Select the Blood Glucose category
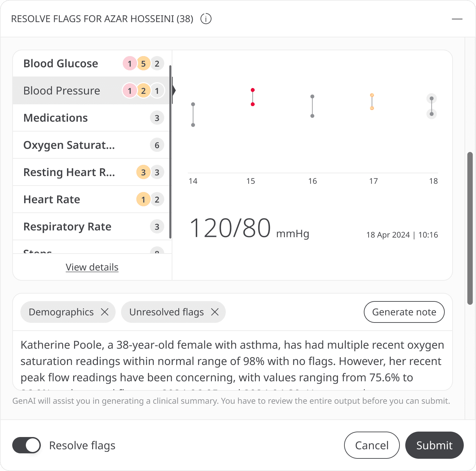 point(61,64)
